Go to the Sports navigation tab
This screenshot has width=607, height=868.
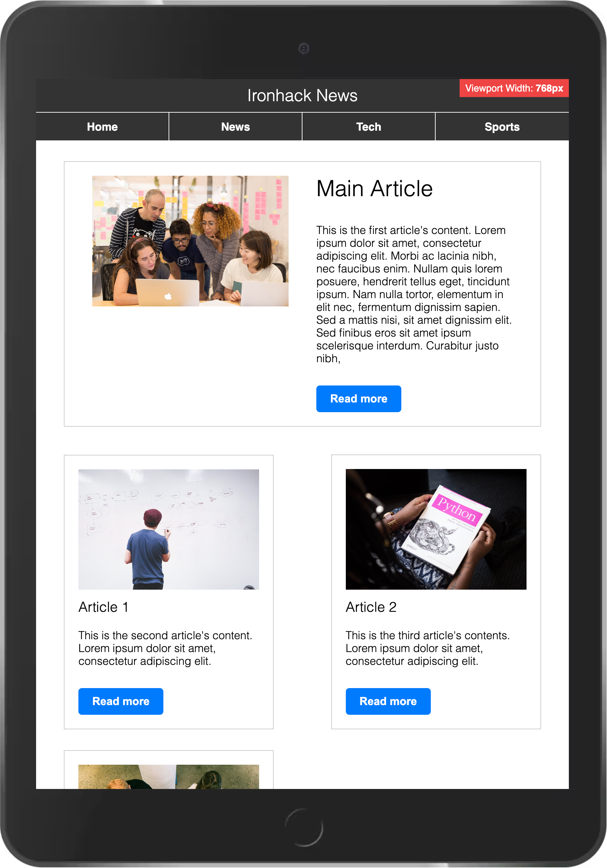point(502,127)
